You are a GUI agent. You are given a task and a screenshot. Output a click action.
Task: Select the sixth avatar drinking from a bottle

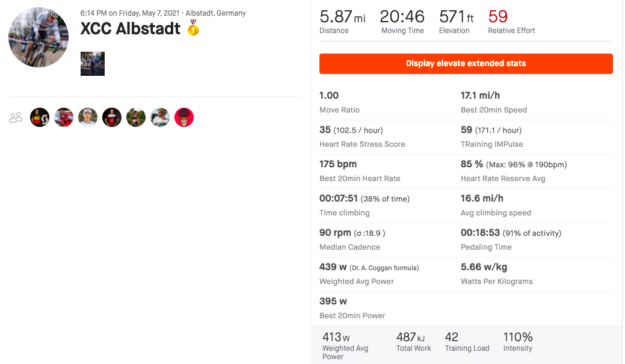pos(160,117)
